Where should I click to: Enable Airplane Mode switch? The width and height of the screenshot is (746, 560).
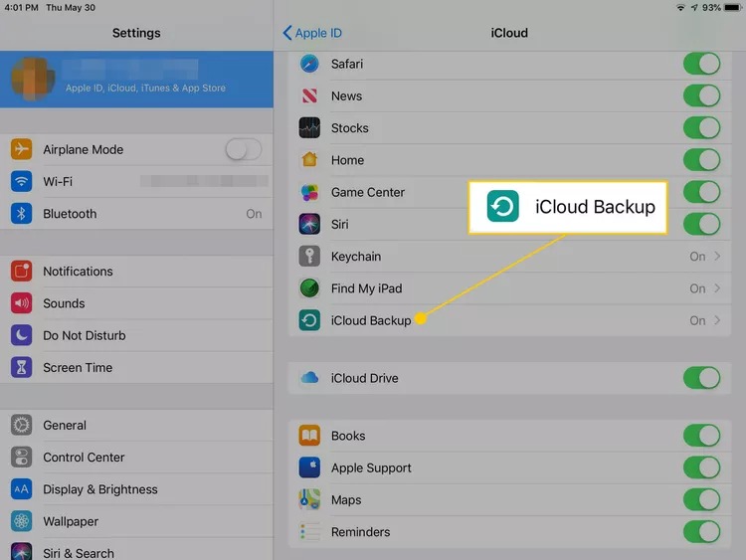(x=244, y=149)
